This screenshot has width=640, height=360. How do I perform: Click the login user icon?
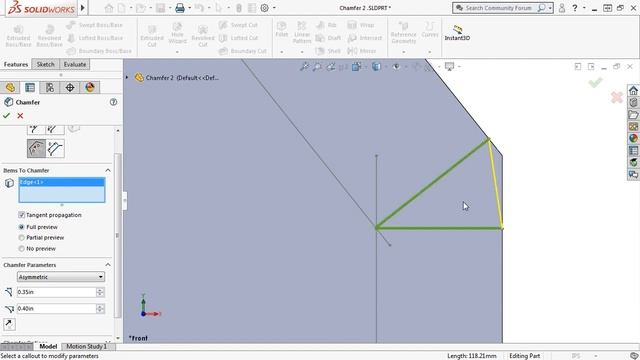point(562,8)
